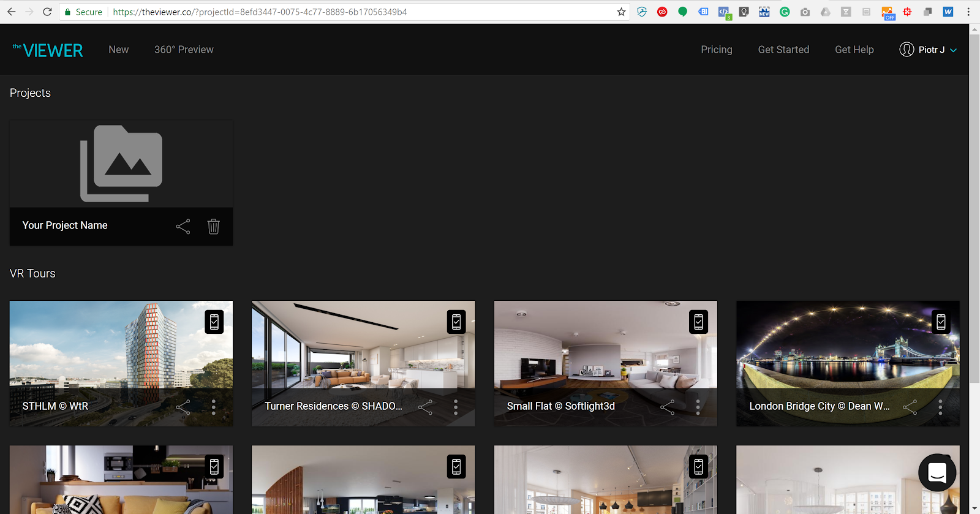Click the STHLM © WtR title
The width and height of the screenshot is (980, 514).
pos(55,406)
